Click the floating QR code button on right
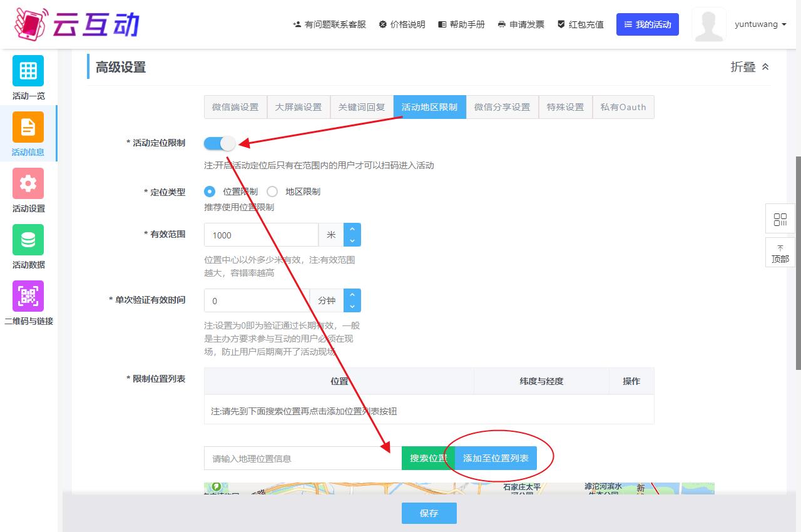The image size is (801, 532). coord(780,219)
